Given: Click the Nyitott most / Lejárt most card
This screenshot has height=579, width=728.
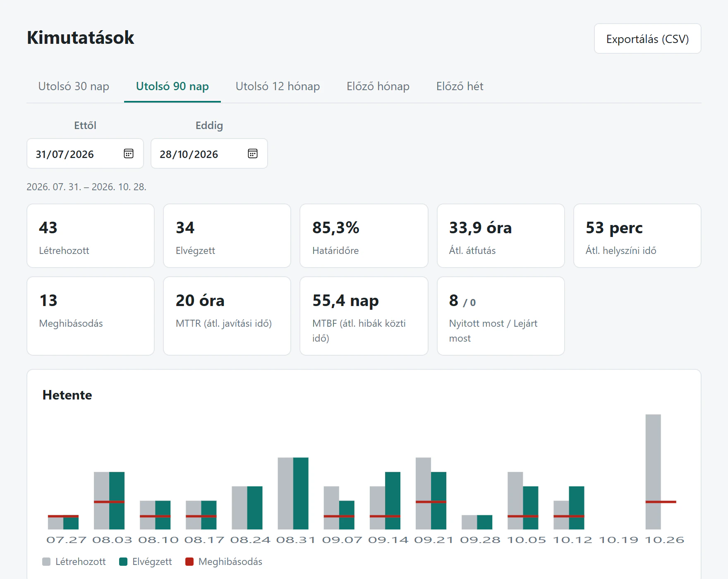Looking at the screenshot, I should [501, 316].
